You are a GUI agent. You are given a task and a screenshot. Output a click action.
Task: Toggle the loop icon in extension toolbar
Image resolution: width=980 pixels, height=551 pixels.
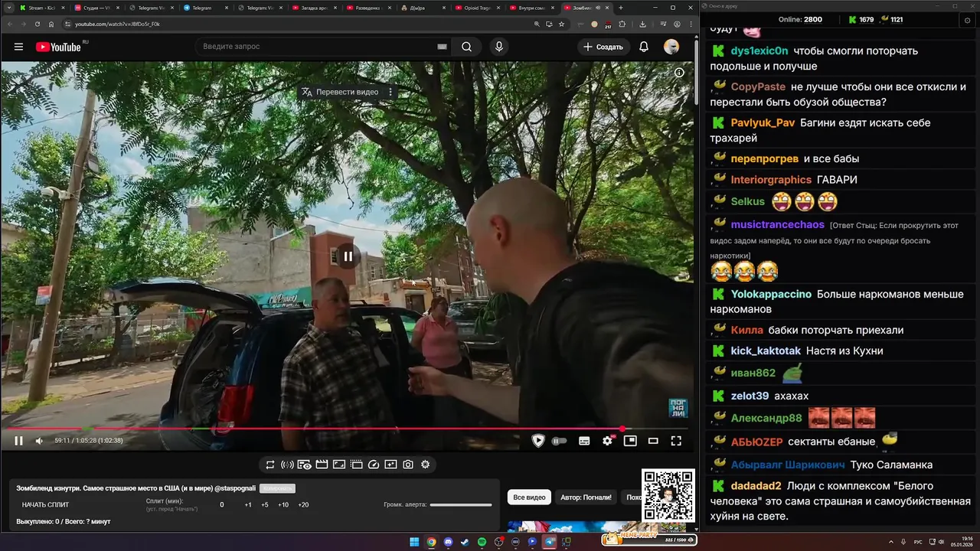270,465
